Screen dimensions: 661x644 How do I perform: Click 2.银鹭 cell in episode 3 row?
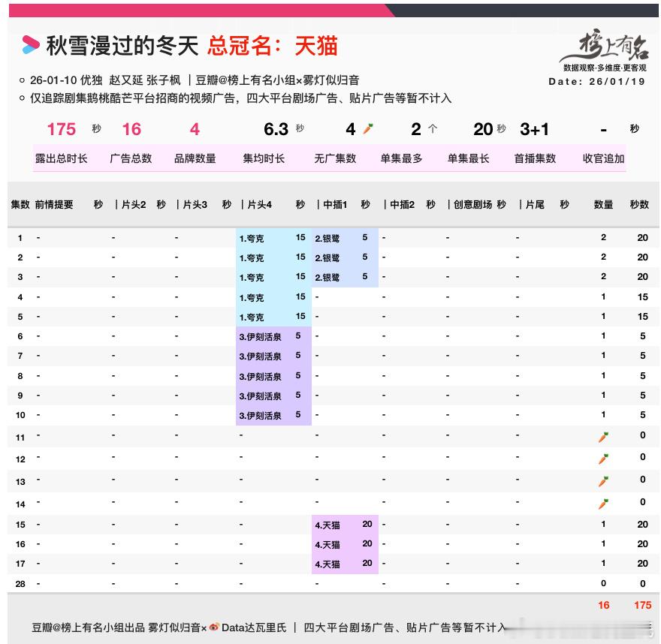327,277
